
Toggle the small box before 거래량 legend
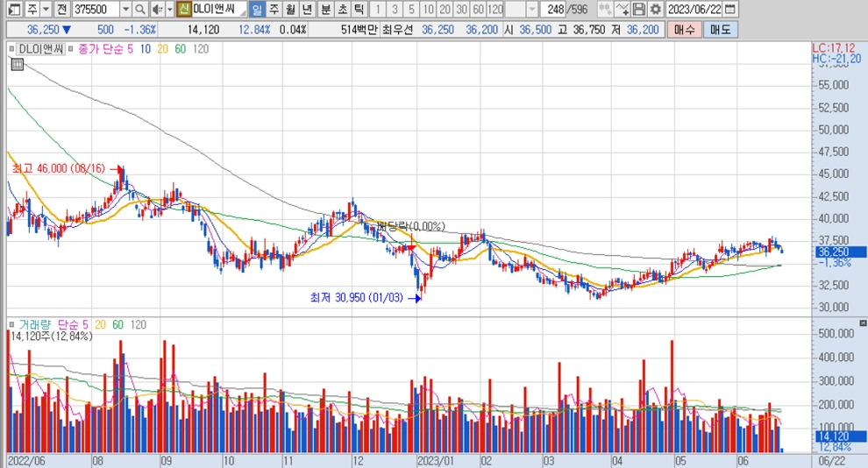11,325
